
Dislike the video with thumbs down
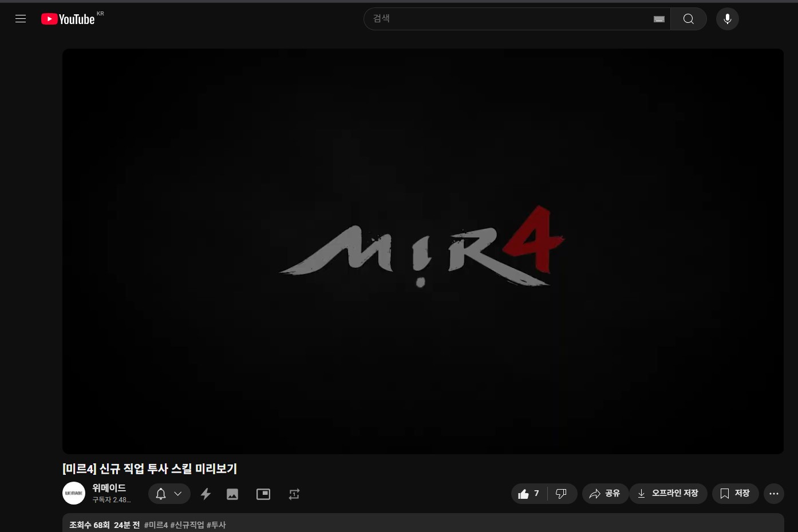click(562, 494)
